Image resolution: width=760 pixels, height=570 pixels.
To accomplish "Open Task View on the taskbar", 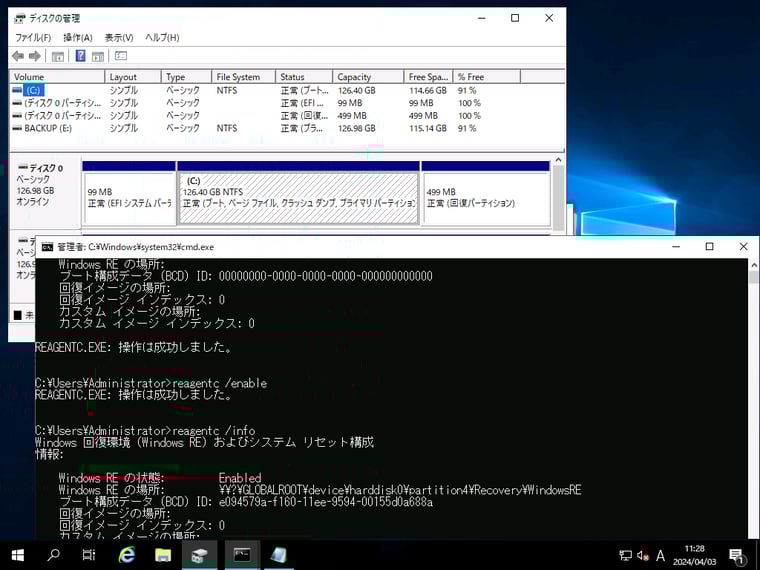I will pos(89,554).
